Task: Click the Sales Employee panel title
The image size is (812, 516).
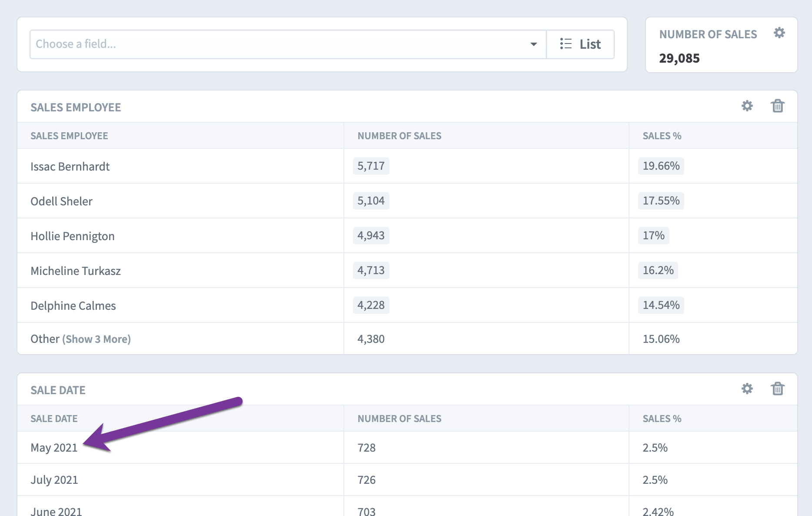Action: 76,107
